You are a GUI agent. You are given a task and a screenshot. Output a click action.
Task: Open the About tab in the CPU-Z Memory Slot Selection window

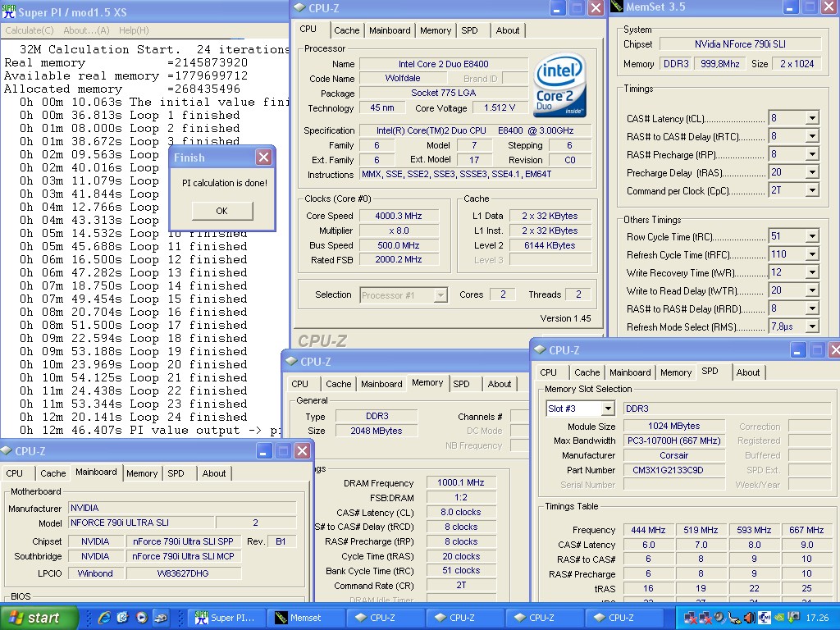748,372
